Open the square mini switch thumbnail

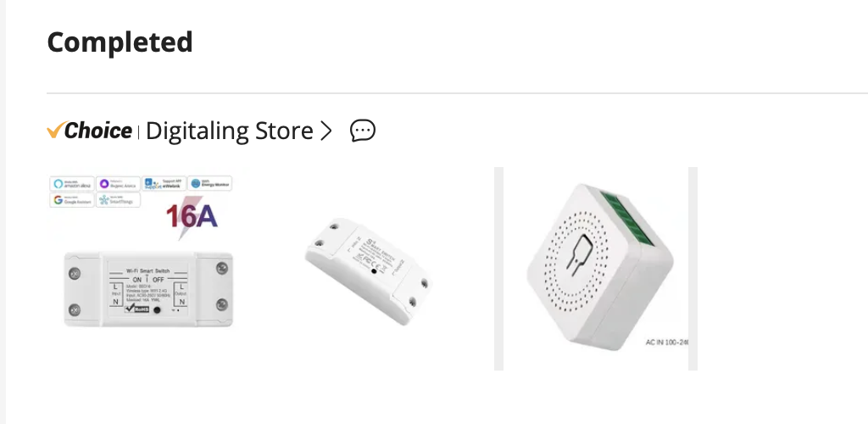(596, 269)
